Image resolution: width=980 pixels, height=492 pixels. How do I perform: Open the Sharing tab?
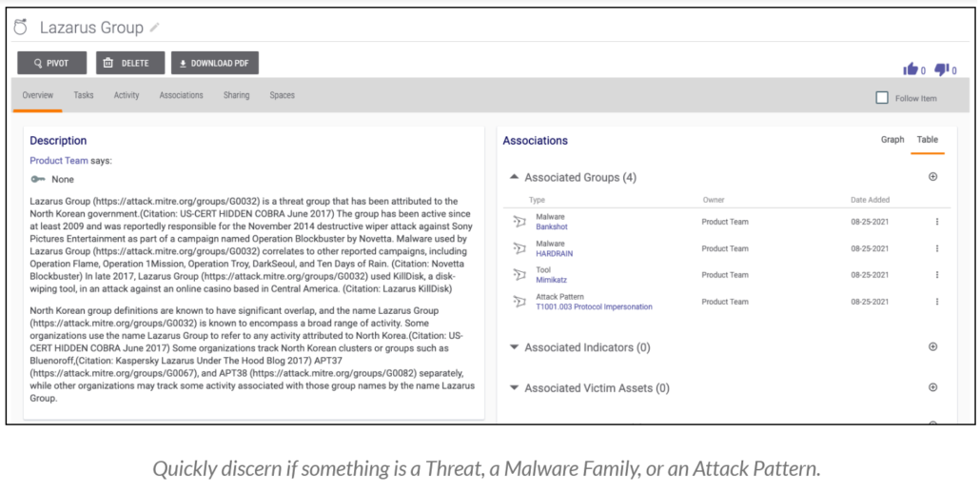pos(236,96)
